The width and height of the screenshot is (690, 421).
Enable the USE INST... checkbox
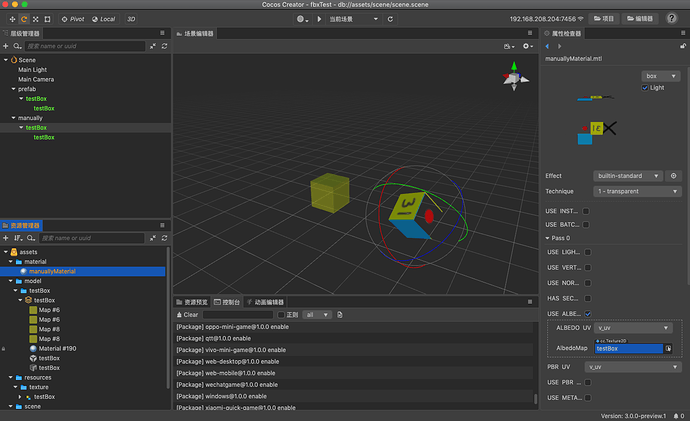pos(586,211)
